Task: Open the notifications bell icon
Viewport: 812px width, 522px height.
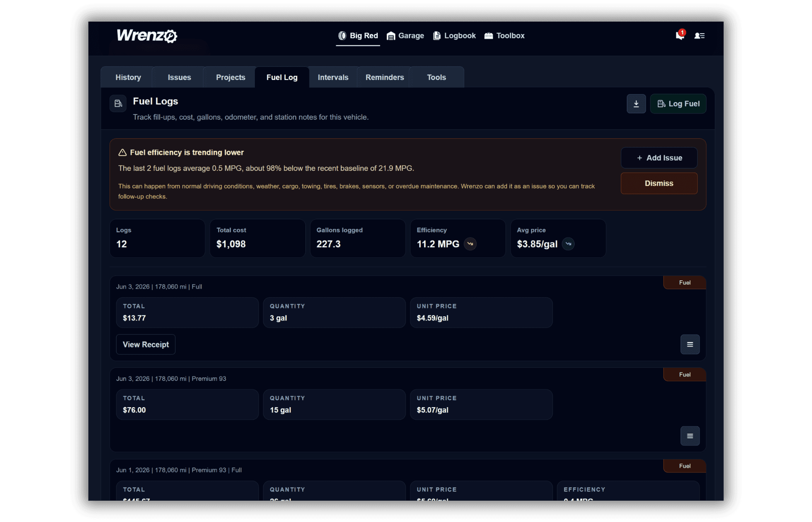Action: [x=680, y=35]
